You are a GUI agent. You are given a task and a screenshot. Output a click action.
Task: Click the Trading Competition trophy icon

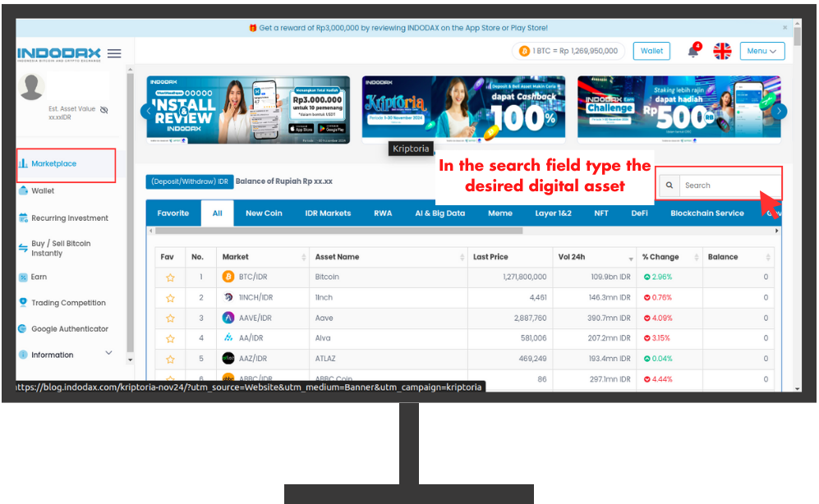click(x=23, y=302)
